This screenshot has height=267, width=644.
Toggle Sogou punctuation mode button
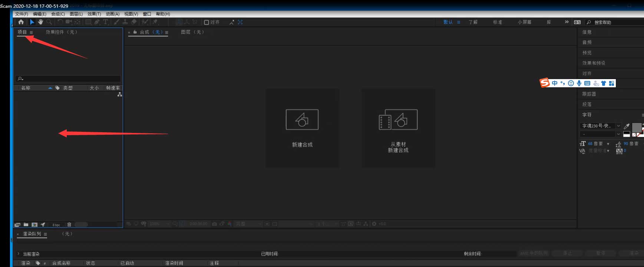coord(563,83)
